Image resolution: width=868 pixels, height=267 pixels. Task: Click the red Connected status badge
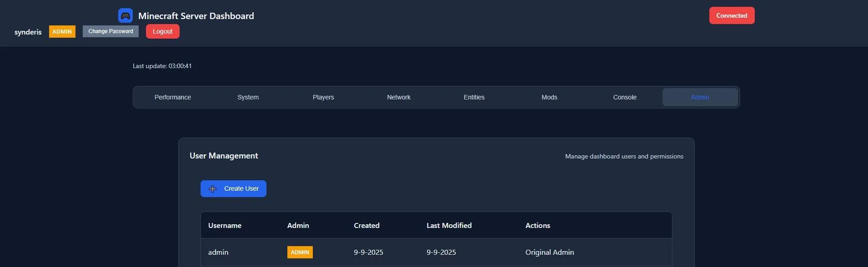(732, 15)
